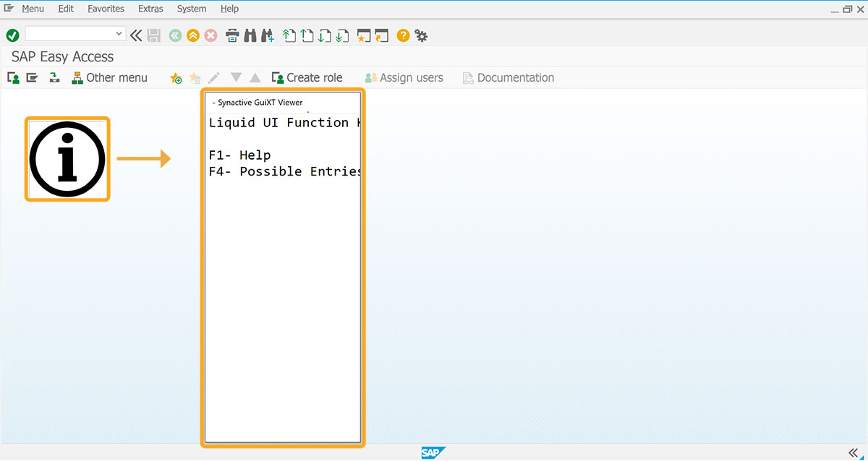Screen dimensions: 868x461
Task: Open Customize Local Layout gear icon
Action: click(421, 35)
